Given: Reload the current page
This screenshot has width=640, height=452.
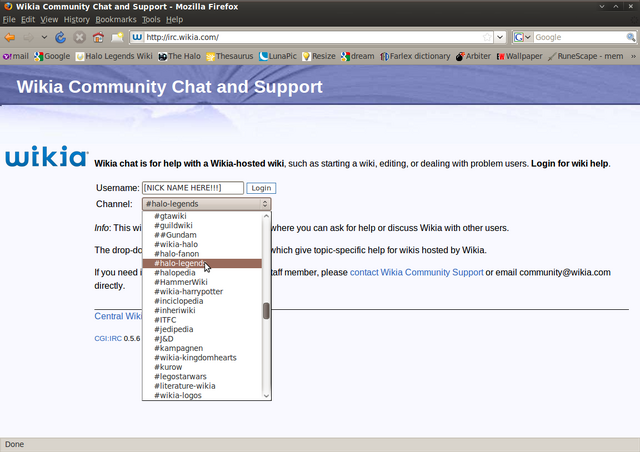Looking at the screenshot, I should click(x=60, y=38).
